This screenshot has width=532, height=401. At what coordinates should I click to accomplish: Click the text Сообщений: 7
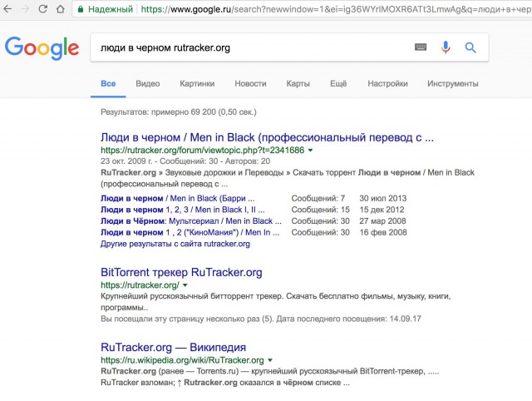point(318,198)
